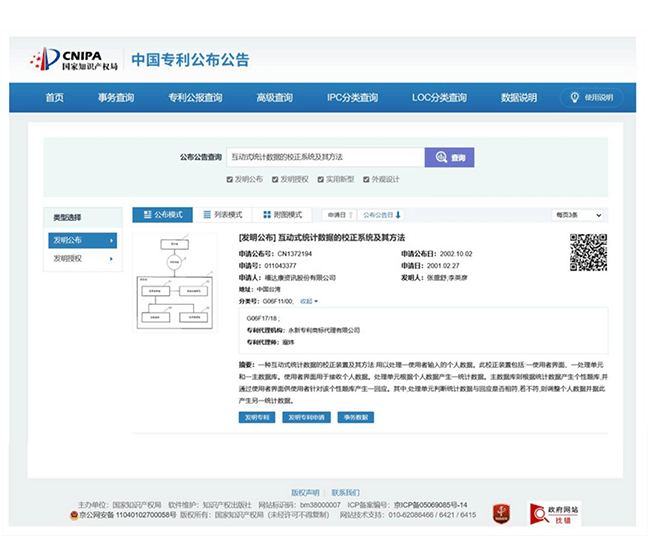The height and width of the screenshot is (536, 650).
Task: Sort results by 公布公告日
Action: tap(381, 215)
